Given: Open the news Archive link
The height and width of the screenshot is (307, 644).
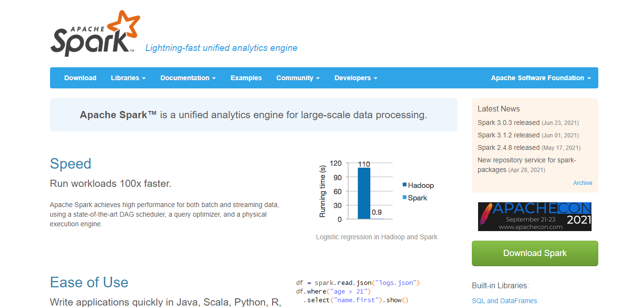Looking at the screenshot, I should tap(582, 183).
